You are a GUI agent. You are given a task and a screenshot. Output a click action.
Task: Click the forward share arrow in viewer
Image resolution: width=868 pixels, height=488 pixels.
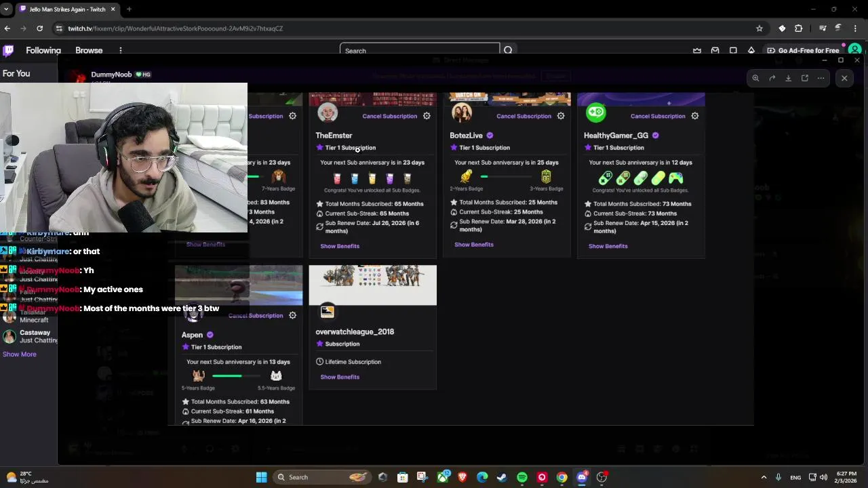pyautogui.click(x=772, y=78)
